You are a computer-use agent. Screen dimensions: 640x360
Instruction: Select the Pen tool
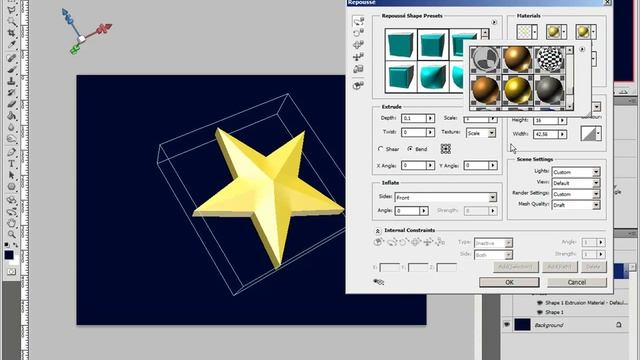point(11,153)
